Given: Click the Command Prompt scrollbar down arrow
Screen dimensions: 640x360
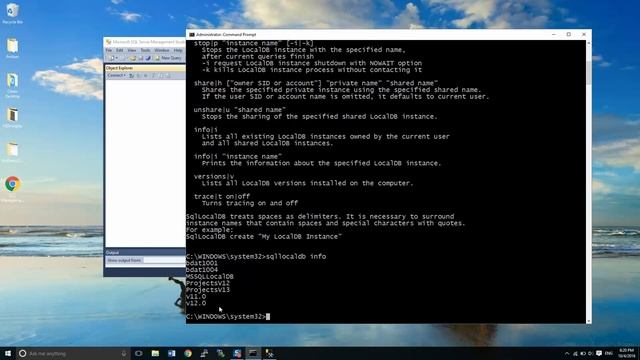Looking at the screenshot, I should pos(589,321).
